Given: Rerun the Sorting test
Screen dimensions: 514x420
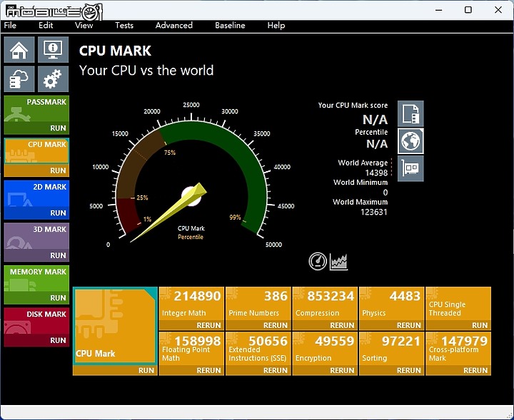Looking at the screenshot, I should click(409, 370).
